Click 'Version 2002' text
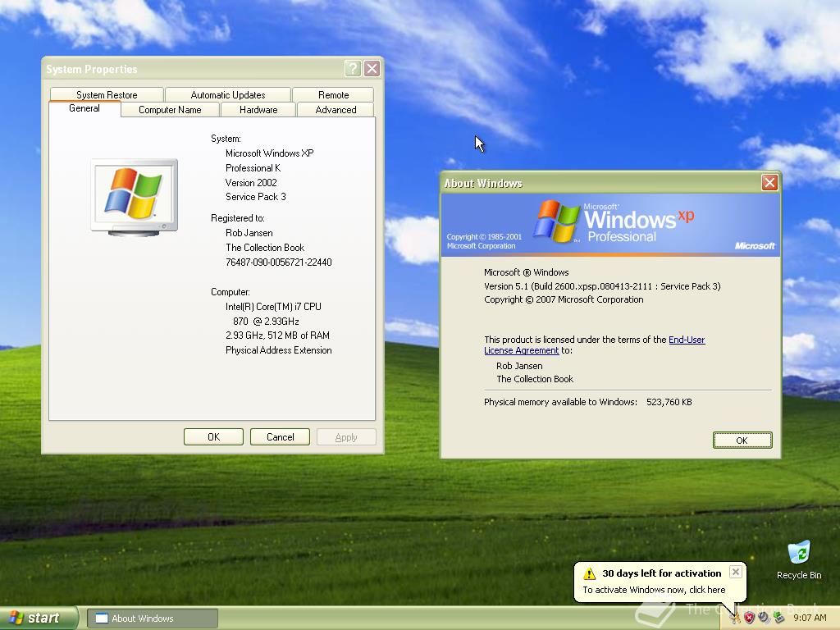 click(x=251, y=183)
